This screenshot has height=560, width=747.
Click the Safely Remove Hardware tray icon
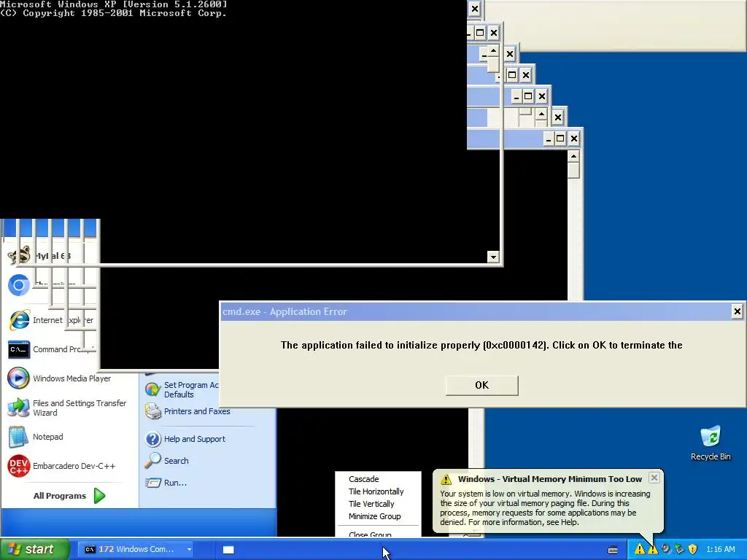pos(679,549)
